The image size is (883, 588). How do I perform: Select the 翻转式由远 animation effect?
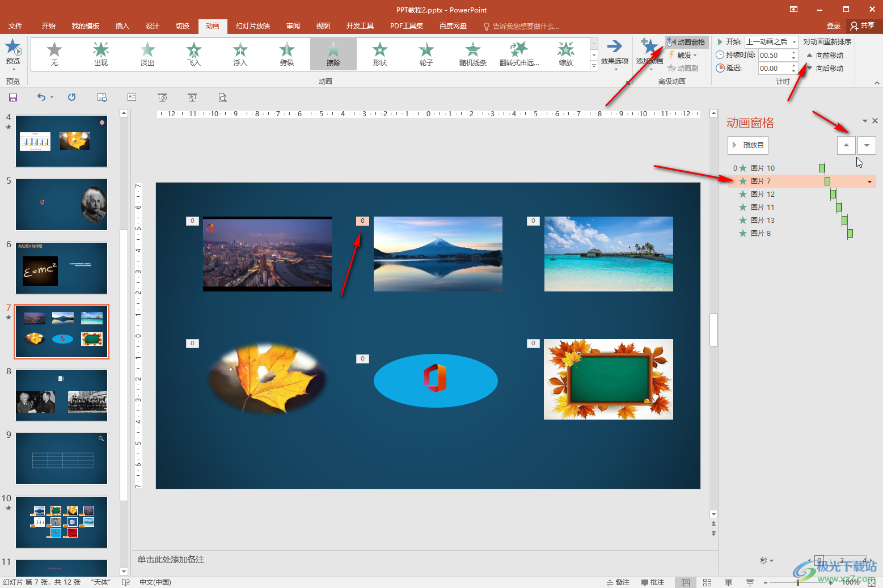519,54
